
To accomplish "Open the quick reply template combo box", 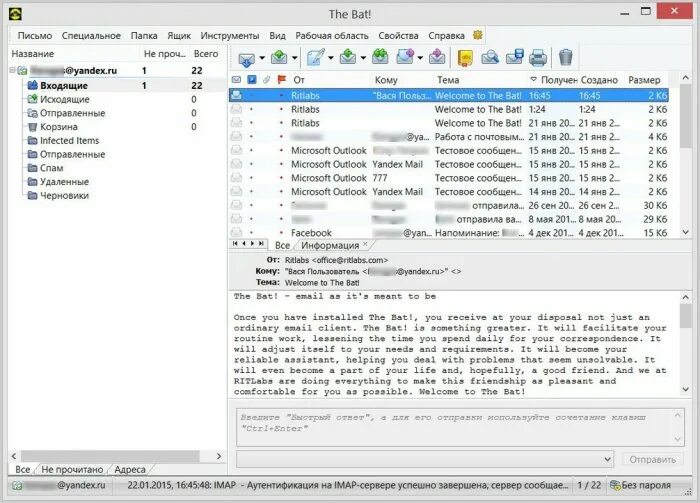I will [x=425, y=459].
